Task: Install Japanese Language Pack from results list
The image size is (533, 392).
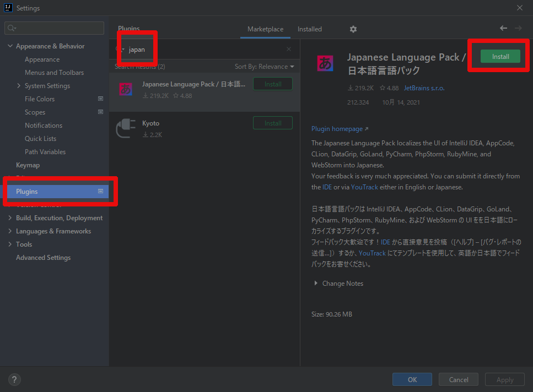Action: click(x=273, y=84)
